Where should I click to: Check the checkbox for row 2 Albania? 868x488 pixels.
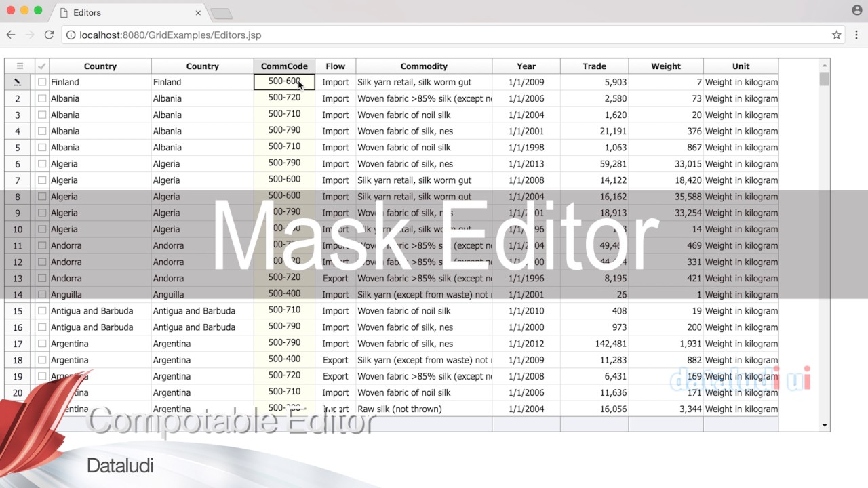tap(42, 98)
